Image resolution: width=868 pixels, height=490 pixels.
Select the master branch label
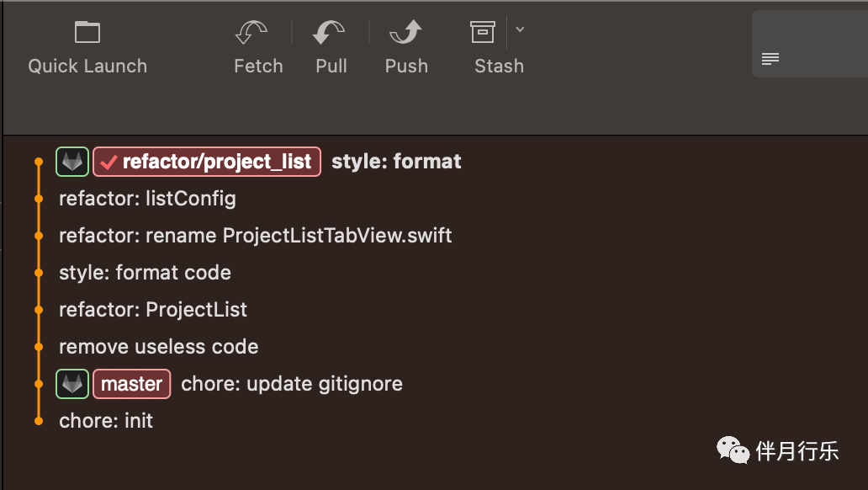(132, 384)
